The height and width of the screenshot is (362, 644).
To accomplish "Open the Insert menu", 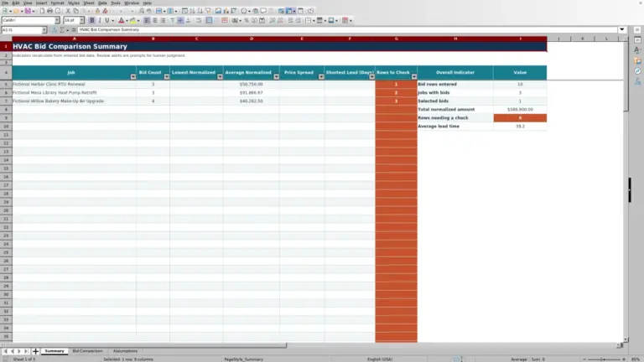I will click(x=41, y=3).
